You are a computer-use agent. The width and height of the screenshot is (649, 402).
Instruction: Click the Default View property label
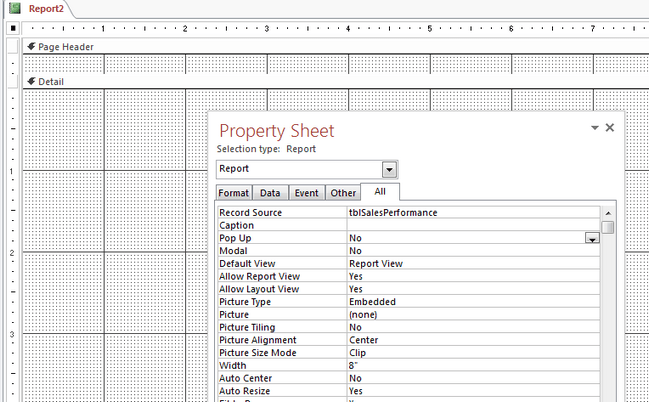(247, 264)
